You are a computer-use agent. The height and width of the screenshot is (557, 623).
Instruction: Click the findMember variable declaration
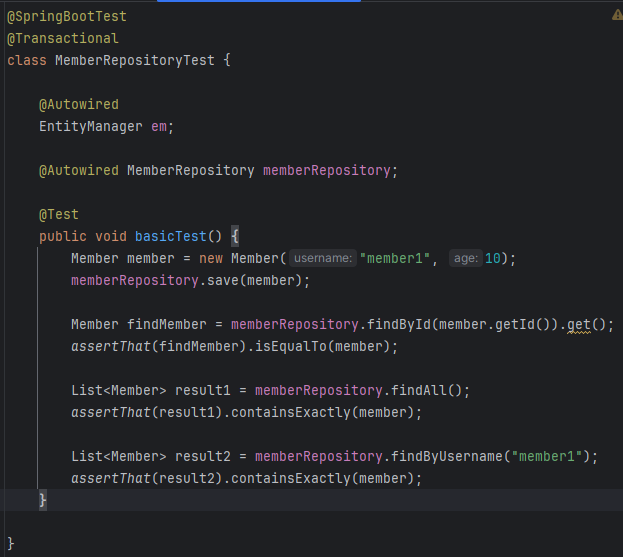(167, 325)
